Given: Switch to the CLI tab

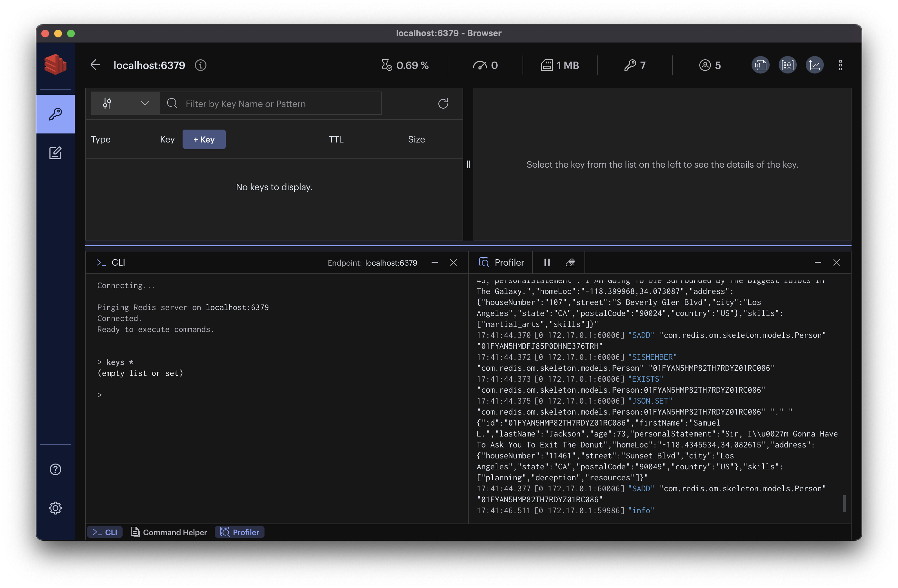Looking at the screenshot, I should click(x=105, y=532).
